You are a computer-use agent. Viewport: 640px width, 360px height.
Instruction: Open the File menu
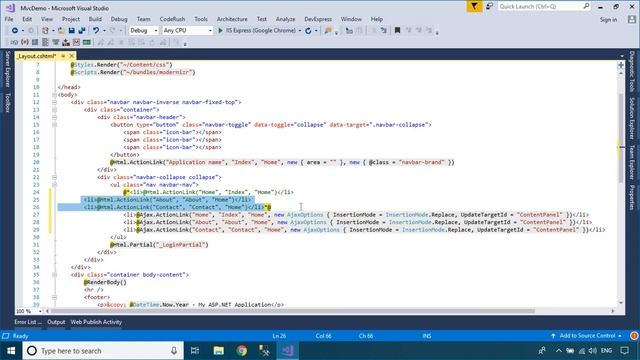pos(9,19)
